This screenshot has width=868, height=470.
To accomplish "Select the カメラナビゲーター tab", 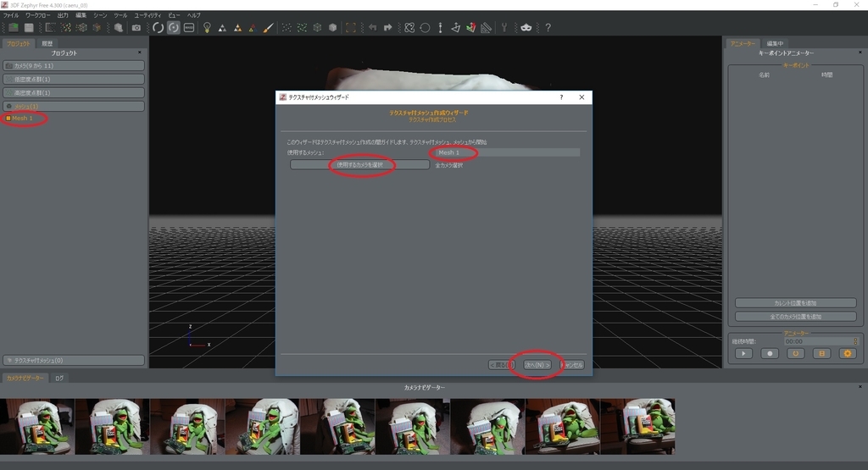I will pyautogui.click(x=25, y=379).
